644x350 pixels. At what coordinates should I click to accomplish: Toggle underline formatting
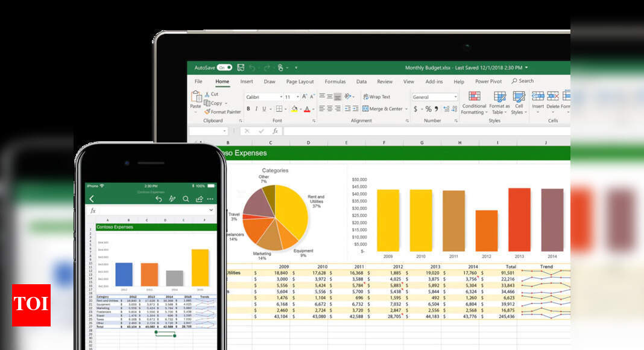click(264, 108)
